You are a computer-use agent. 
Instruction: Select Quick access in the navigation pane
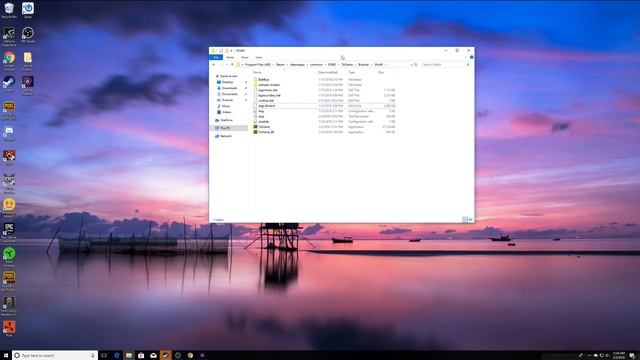pos(229,76)
